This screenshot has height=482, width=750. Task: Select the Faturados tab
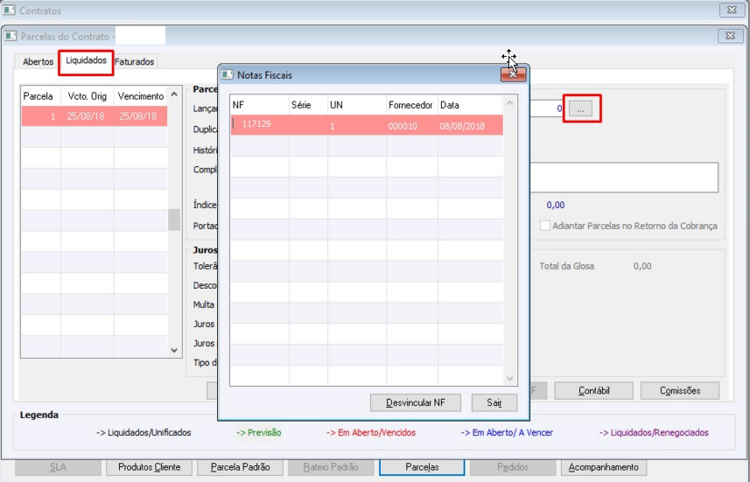coord(134,62)
